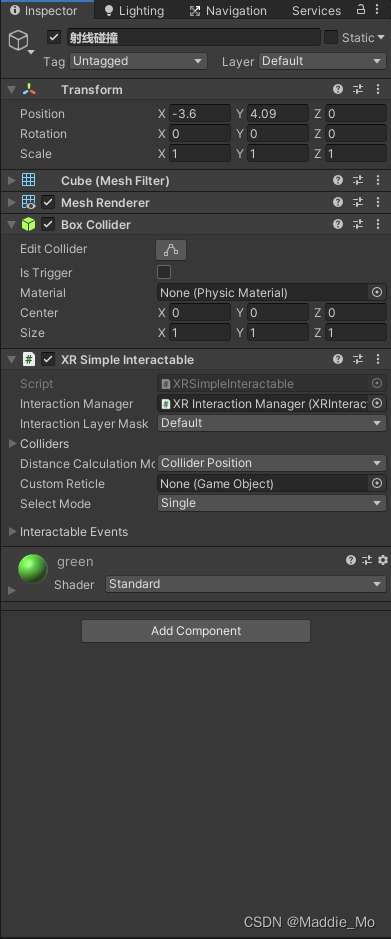The image size is (391, 939).
Task: Open material picker for Physic Material field
Action: [x=377, y=292]
